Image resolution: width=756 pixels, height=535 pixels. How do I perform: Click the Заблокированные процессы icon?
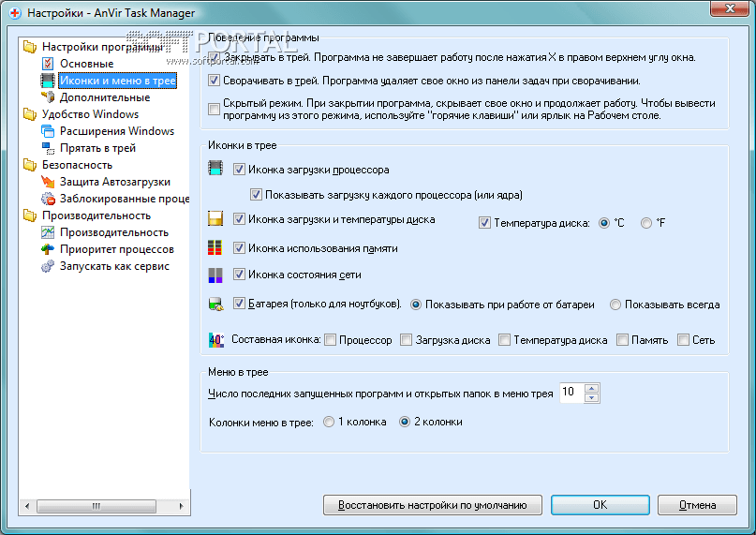click(48, 199)
